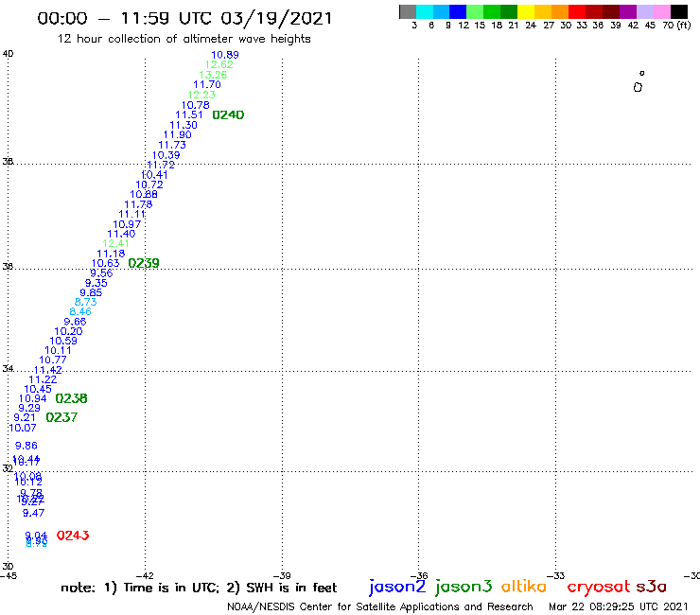Click the wave height value 10.07
The width and height of the screenshot is (700, 615).
point(23,428)
